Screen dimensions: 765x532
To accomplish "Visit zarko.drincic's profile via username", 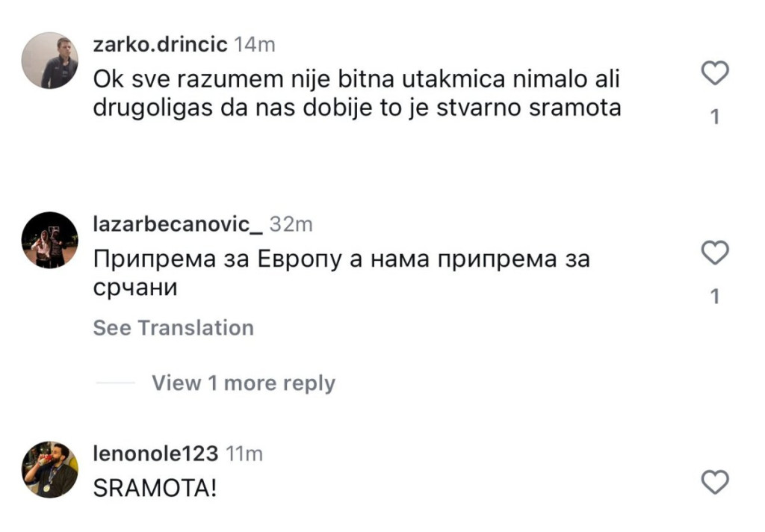I will coord(160,45).
